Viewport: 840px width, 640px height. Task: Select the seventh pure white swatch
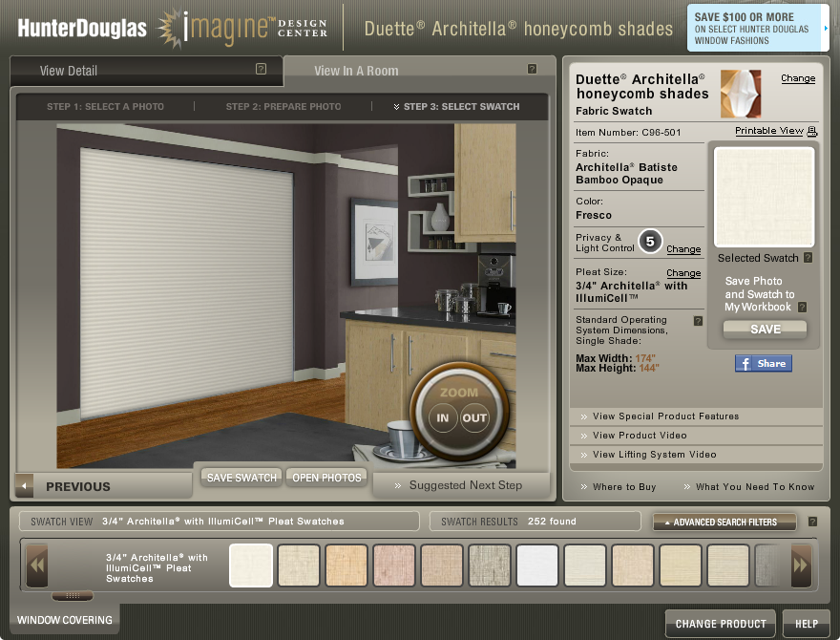[x=537, y=565]
